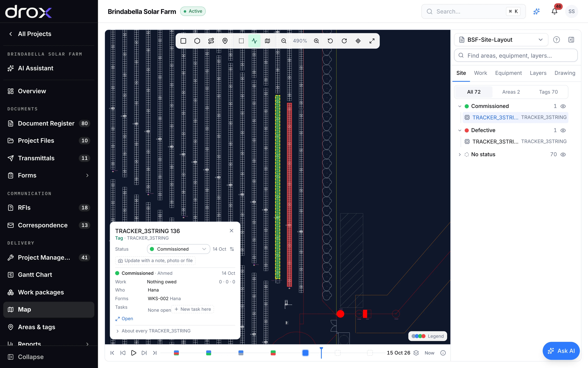Zoom out the map view
The width and height of the screenshot is (588, 368).
pos(284,41)
